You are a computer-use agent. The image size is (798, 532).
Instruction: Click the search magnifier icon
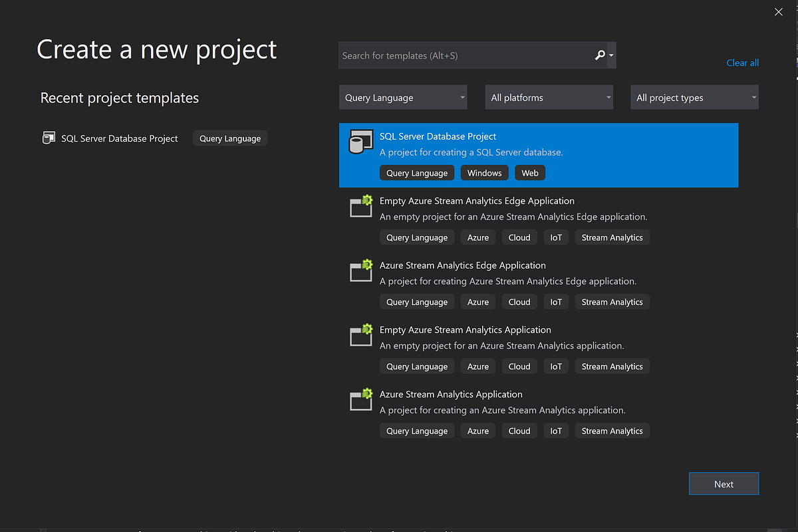click(599, 55)
